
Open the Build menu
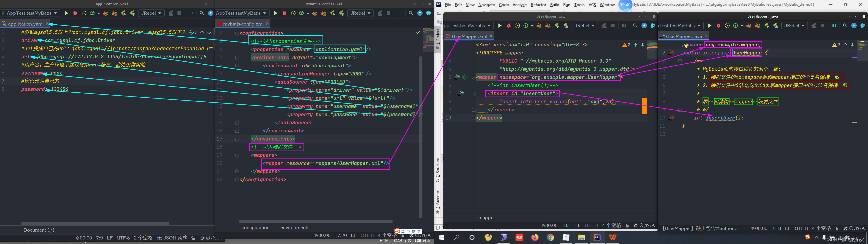(555, 5)
